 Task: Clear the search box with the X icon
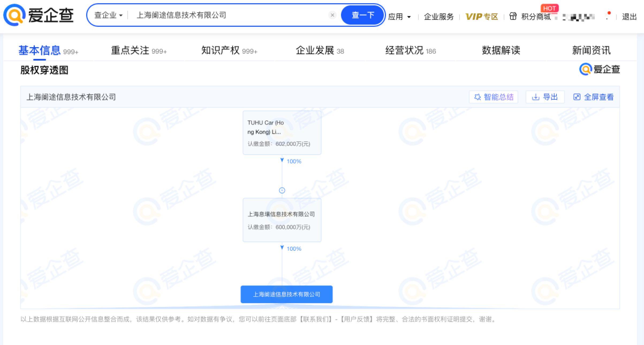pyautogui.click(x=332, y=15)
